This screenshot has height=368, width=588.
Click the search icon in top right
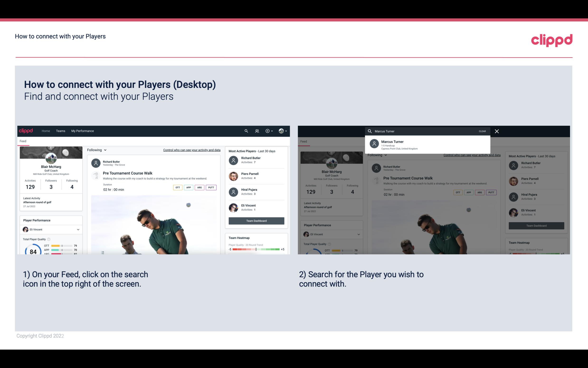click(x=246, y=131)
